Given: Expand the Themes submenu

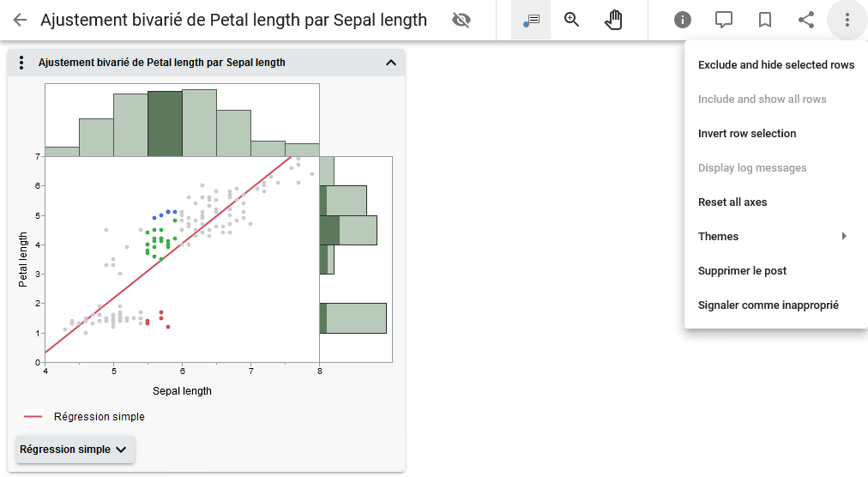Looking at the screenshot, I should [772, 237].
